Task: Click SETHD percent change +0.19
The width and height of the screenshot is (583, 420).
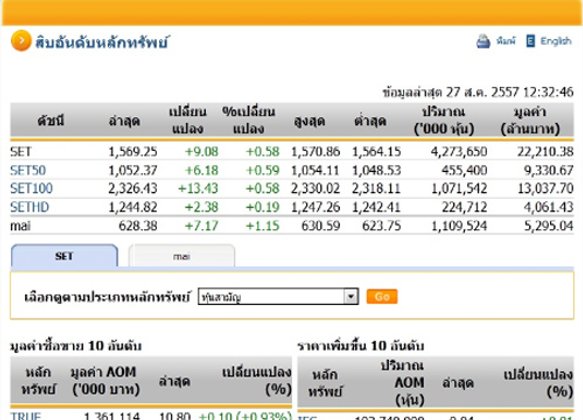Action: [262, 207]
